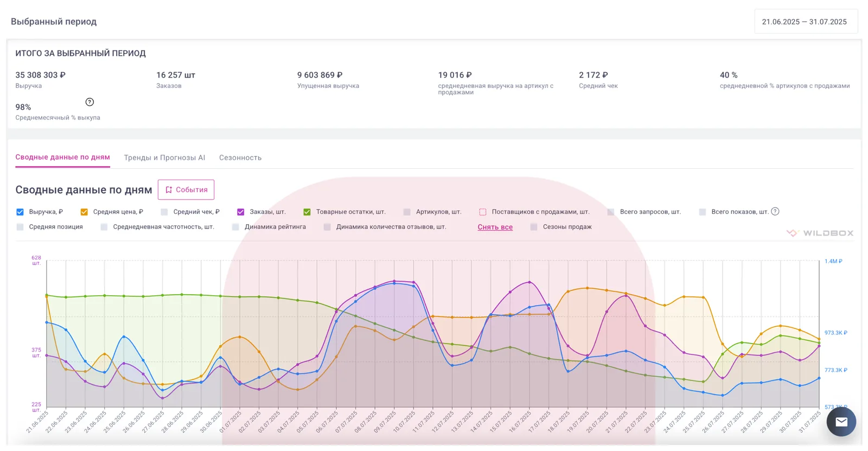The height and width of the screenshot is (451, 868).
Task: Click the 98% monthly buyout value
Action: tap(23, 107)
